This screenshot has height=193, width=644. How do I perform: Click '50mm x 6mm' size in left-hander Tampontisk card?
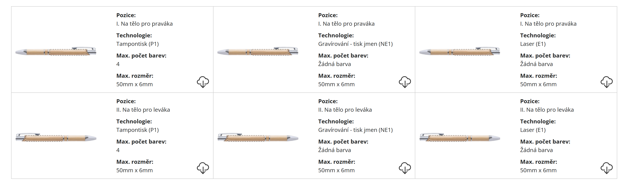(x=134, y=171)
